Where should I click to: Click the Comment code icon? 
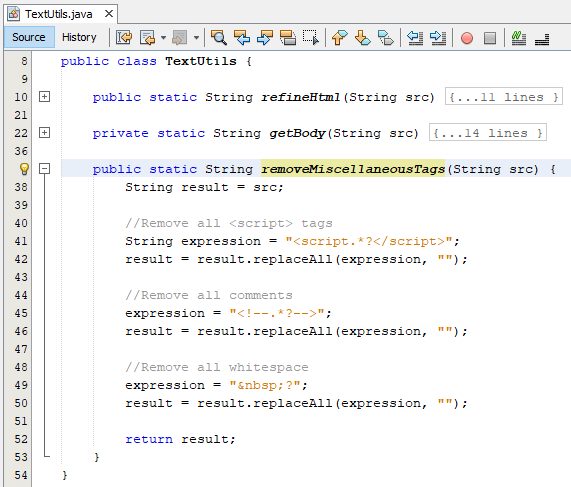pos(519,38)
